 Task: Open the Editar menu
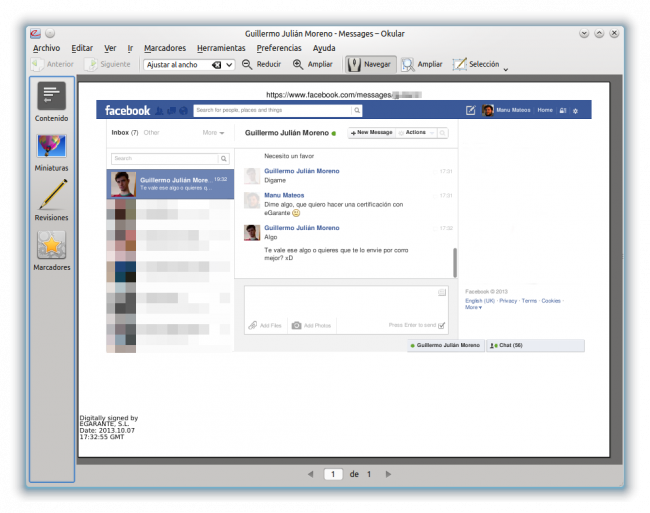point(82,48)
